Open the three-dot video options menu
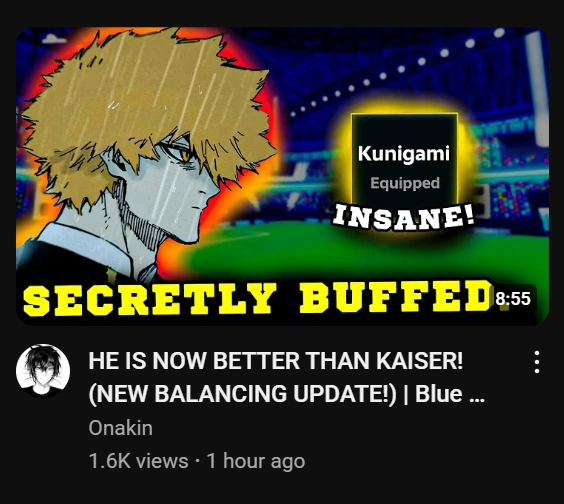The width and height of the screenshot is (564, 504). [x=536, y=362]
